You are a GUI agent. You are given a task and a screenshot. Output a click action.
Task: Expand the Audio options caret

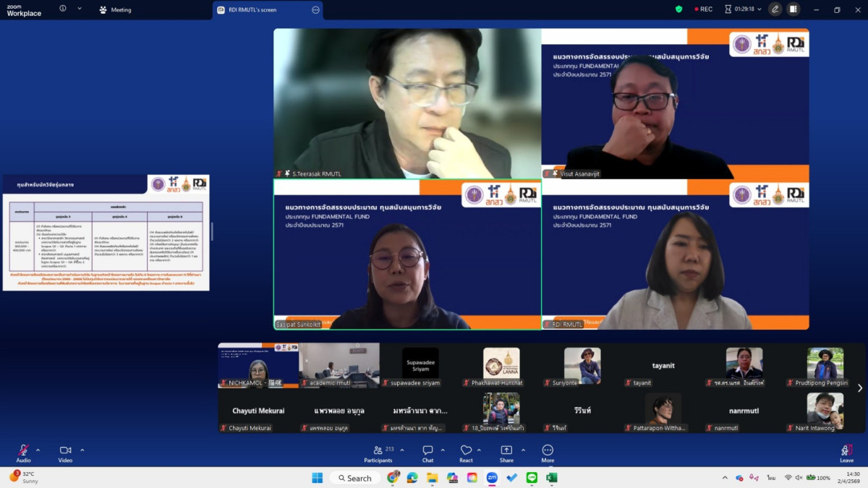(38, 450)
